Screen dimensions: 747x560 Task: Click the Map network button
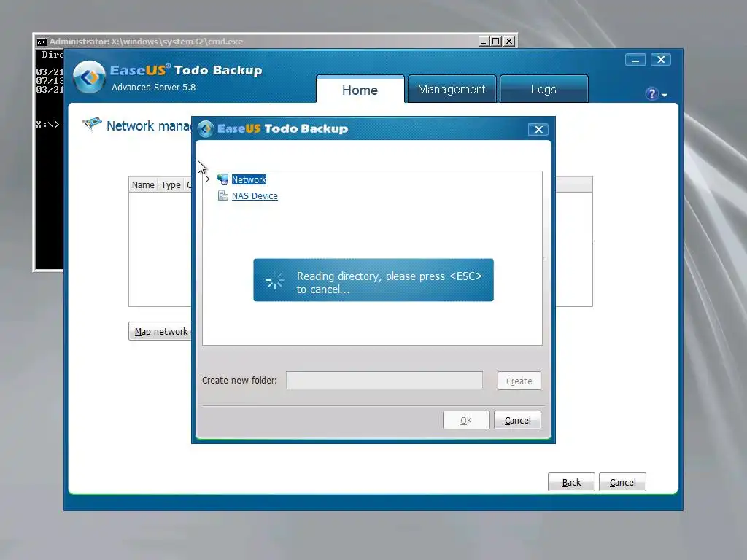(x=160, y=332)
